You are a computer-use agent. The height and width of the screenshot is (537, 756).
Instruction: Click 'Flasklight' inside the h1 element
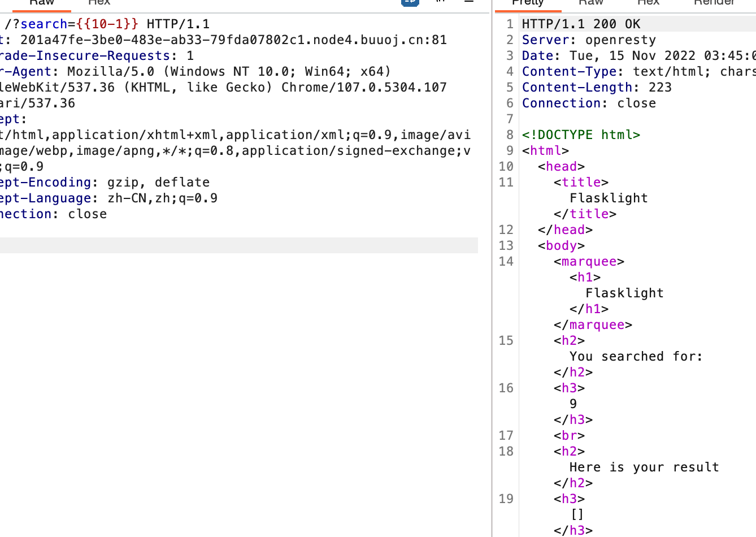[624, 293]
